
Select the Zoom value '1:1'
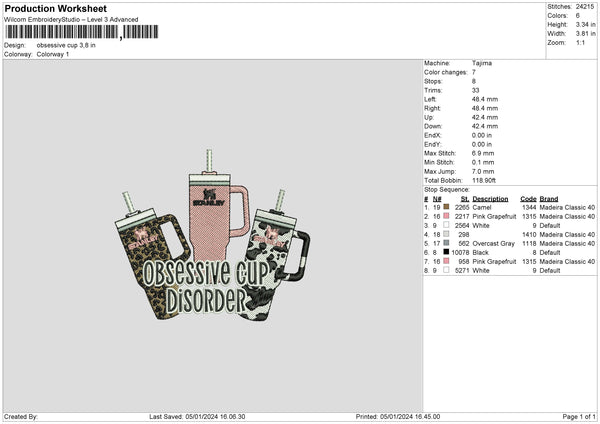pos(580,43)
